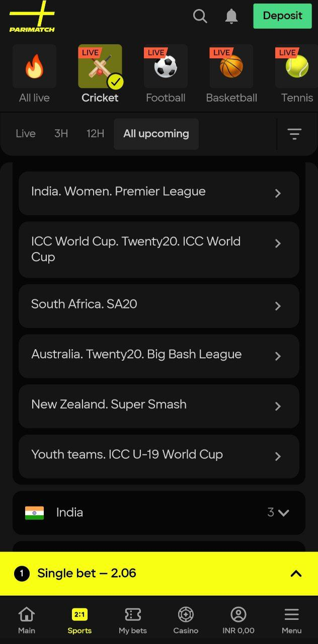Open the My bets ticket icon
The height and width of the screenshot is (644, 318).
click(x=132, y=614)
